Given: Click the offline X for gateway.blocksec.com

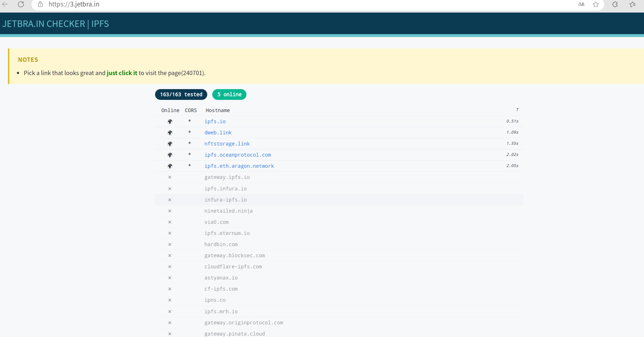Looking at the screenshot, I should tap(170, 255).
